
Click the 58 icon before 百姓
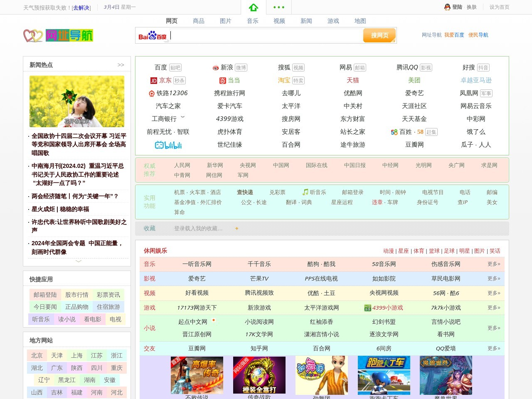394,132
